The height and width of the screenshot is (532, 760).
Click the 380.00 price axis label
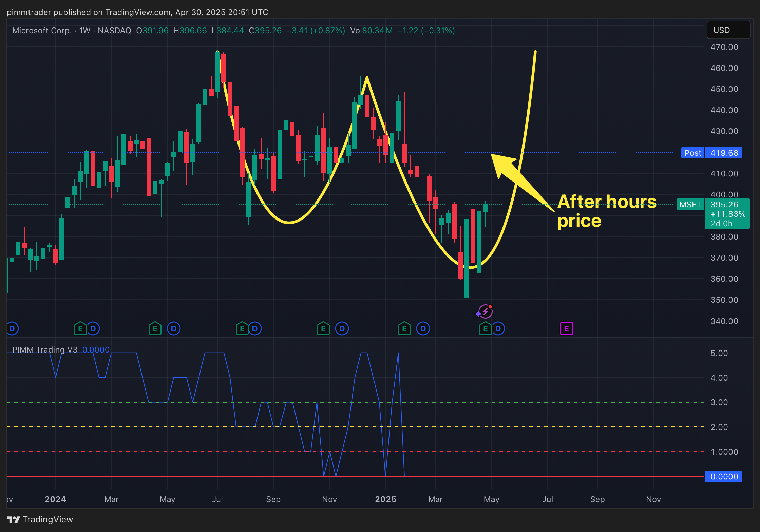[x=724, y=236]
